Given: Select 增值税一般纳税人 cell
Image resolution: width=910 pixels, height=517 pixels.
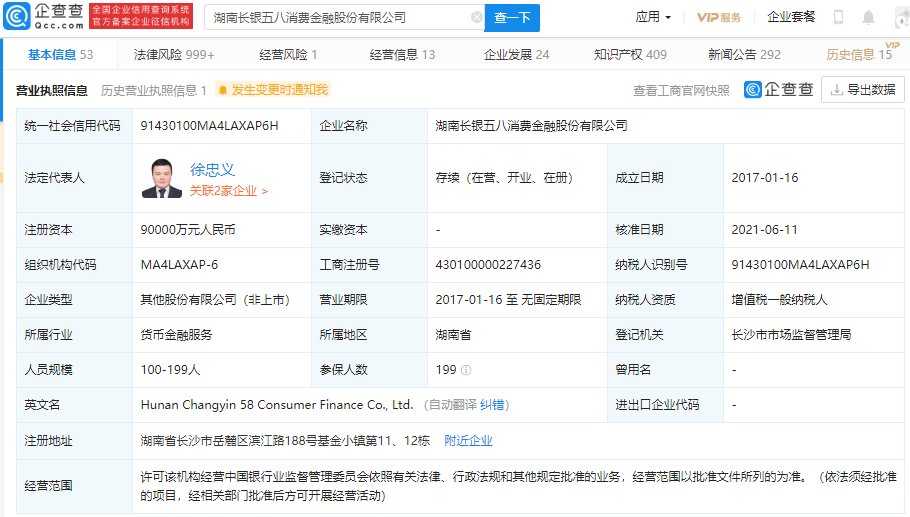Looking at the screenshot, I should coord(779,300).
